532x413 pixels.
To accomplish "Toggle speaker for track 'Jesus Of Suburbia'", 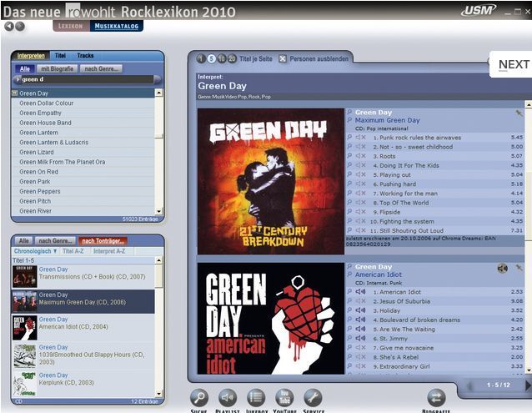I will 360,301.
